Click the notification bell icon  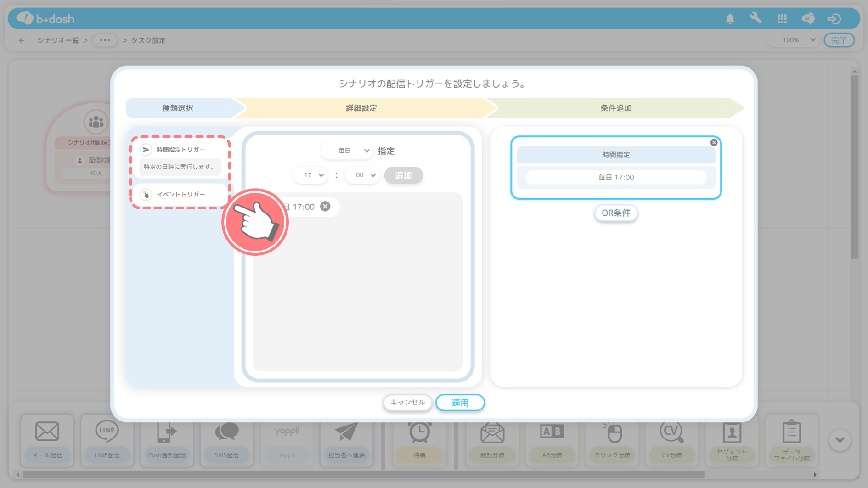[730, 19]
